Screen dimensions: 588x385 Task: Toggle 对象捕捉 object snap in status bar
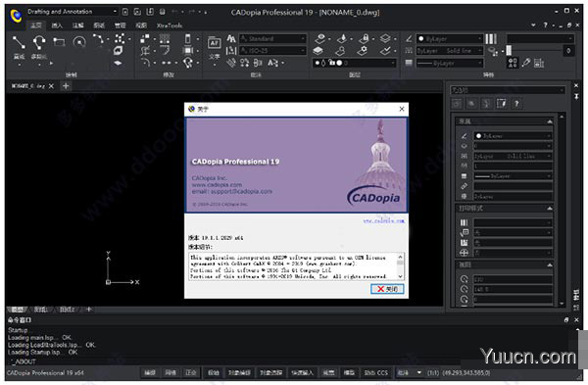(239, 372)
